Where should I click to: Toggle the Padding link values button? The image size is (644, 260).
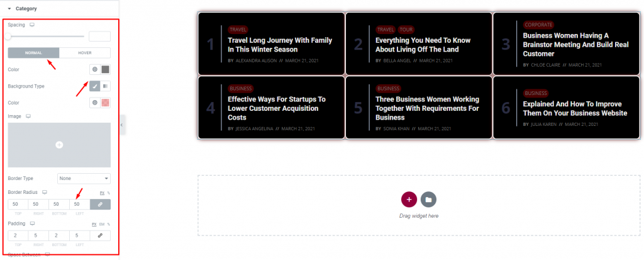pos(100,235)
